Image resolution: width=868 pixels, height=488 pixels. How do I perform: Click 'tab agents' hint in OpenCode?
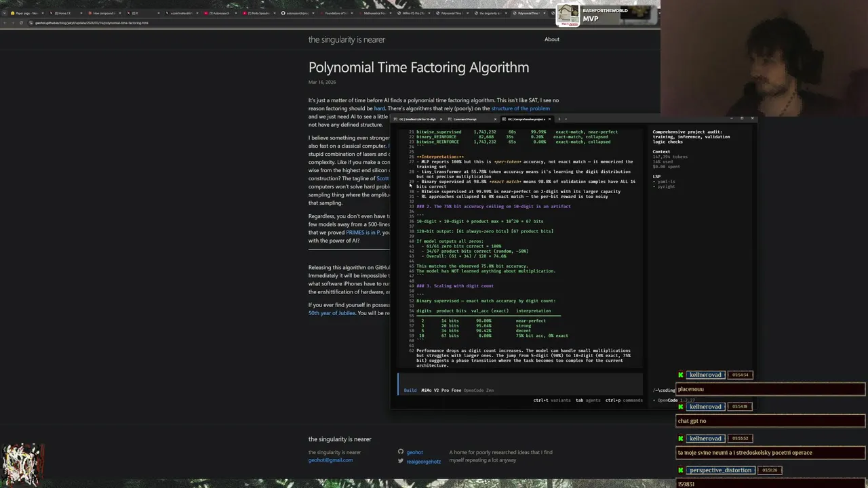pos(588,401)
